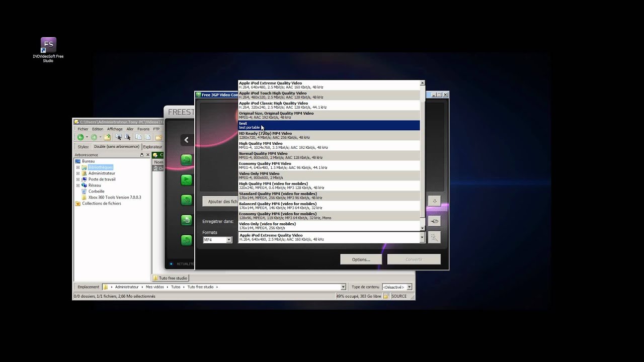Viewport: 644px width, 362px height.
Task: Choose HD Ready (720p) MP4 Video preset
Action: tap(329, 135)
